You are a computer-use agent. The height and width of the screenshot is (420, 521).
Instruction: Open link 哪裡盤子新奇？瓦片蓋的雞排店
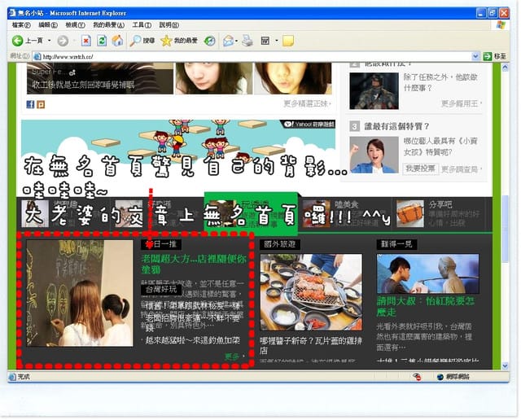[311, 345]
